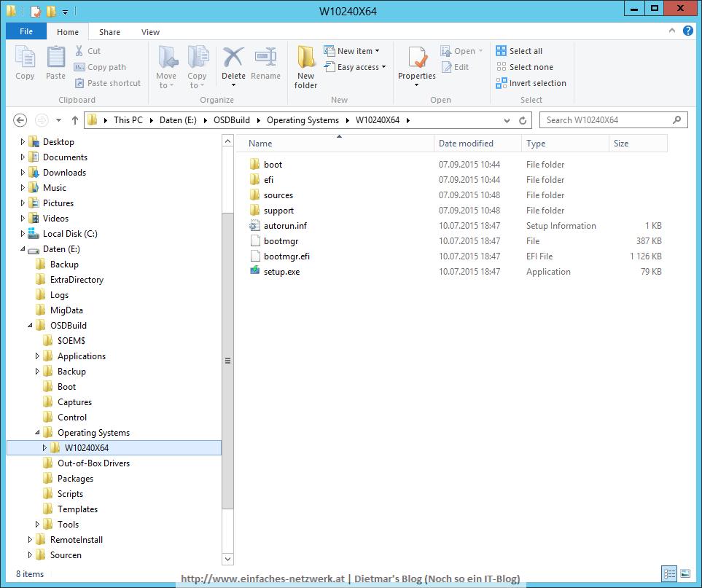Click the Properties quick access toolbar icon
Screen dimensions: 702x588
(x=36, y=11)
